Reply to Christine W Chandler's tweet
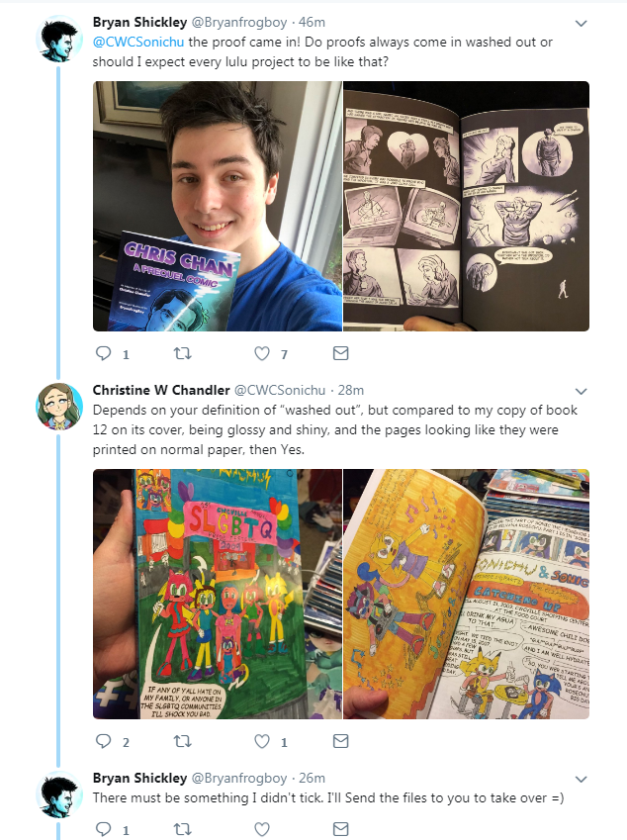This screenshot has width=627, height=840. 103,741
